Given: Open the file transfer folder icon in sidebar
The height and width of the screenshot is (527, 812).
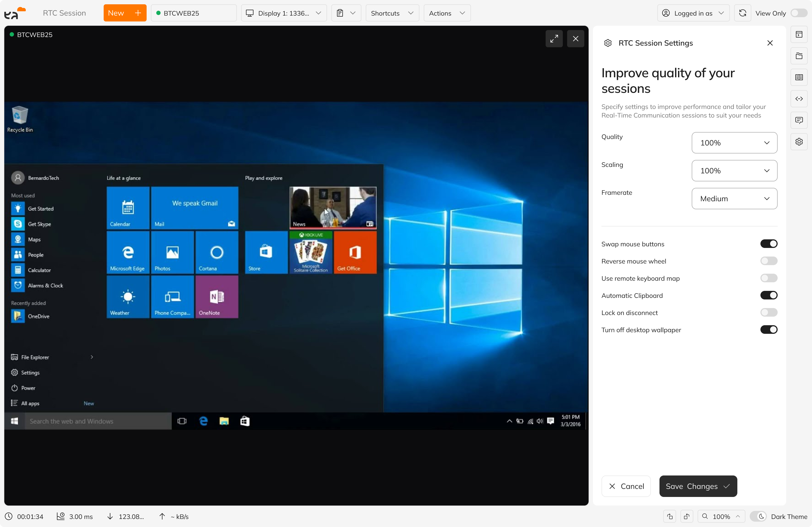Looking at the screenshot, I should tap(799, 56).
